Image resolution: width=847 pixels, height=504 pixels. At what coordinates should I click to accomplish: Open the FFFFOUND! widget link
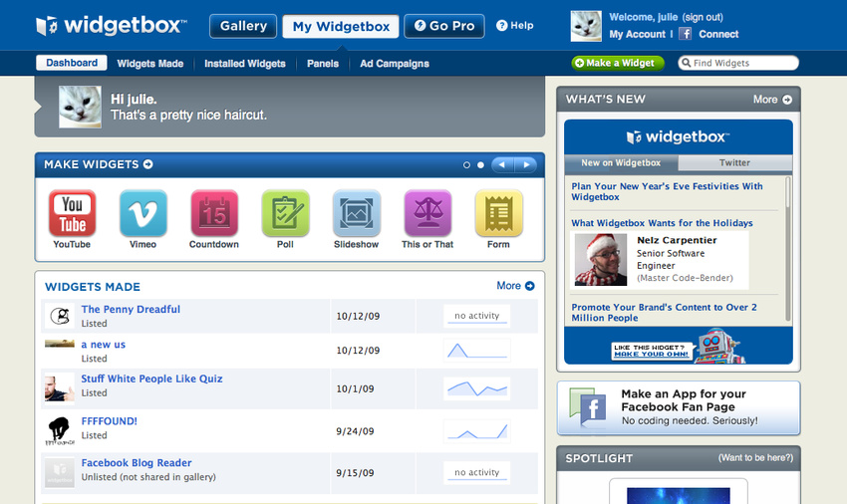(x=110, y=420)
